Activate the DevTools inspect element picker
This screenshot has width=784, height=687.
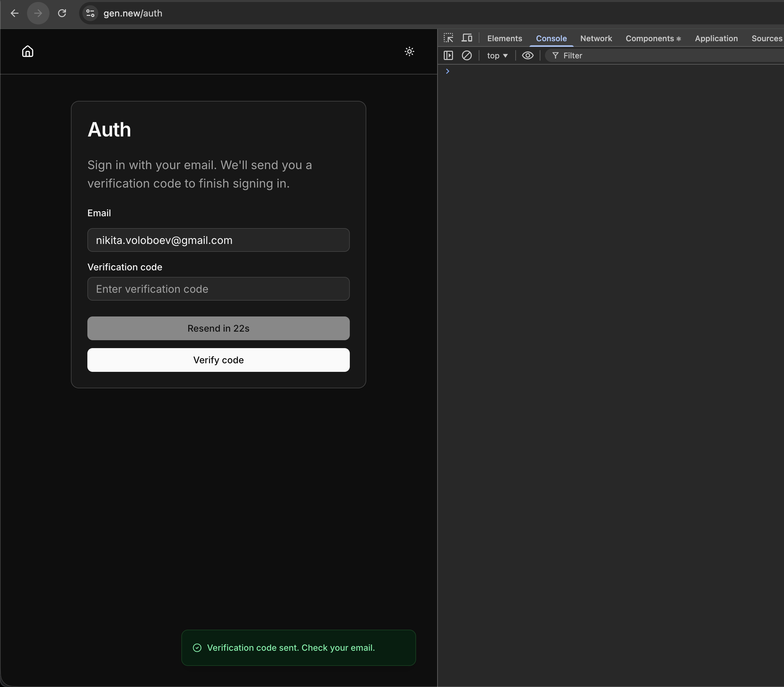pyautogui.click(x=448, y=38)
